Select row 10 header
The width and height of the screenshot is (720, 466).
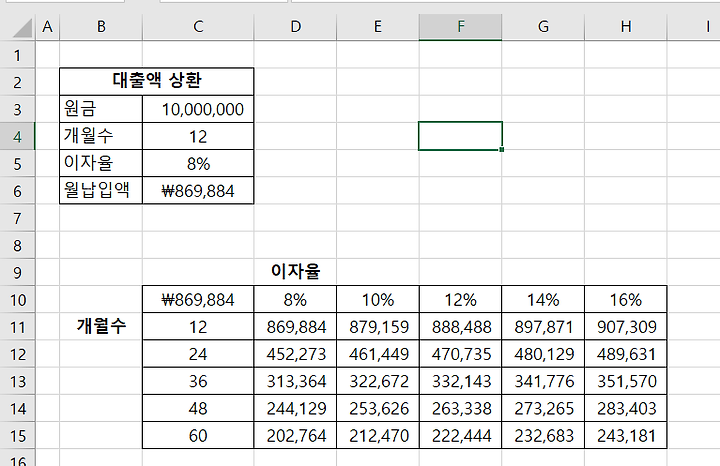pyautogui.click(x=17, y=300)
